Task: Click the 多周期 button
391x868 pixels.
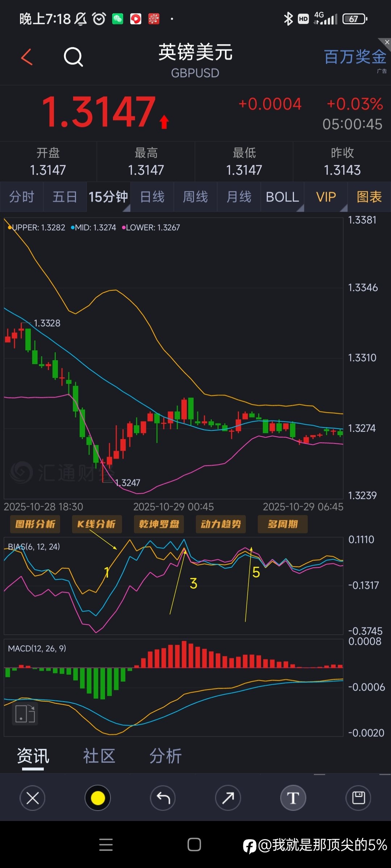Action: [283, 524]
